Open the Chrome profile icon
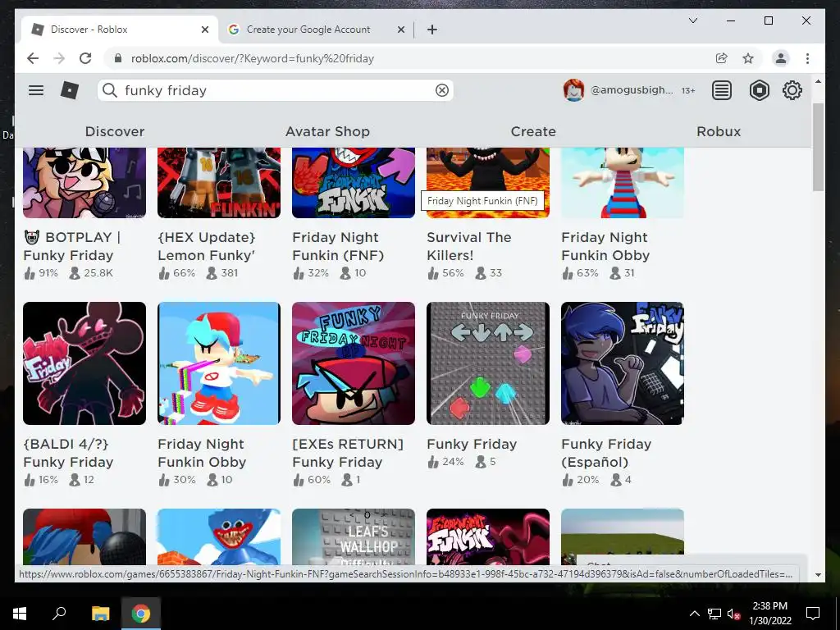The image size is (840, 630). click(x=781, y=58)
